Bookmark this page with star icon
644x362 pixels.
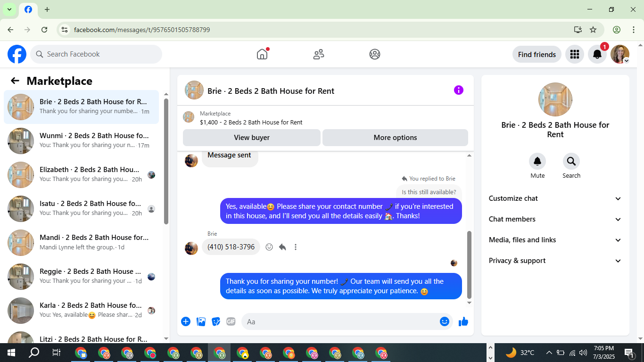pyautogui.click(x=593, y=30)
